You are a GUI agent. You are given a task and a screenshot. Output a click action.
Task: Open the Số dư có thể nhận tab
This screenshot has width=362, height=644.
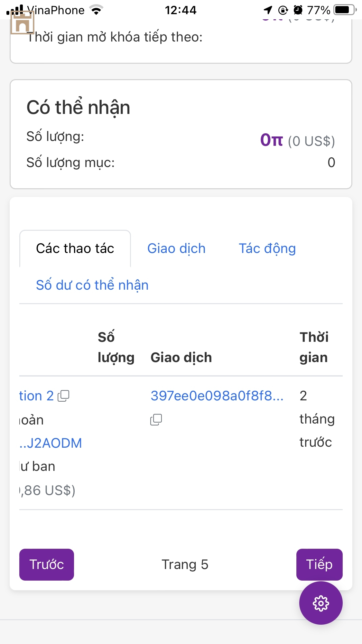coord(92,285)
